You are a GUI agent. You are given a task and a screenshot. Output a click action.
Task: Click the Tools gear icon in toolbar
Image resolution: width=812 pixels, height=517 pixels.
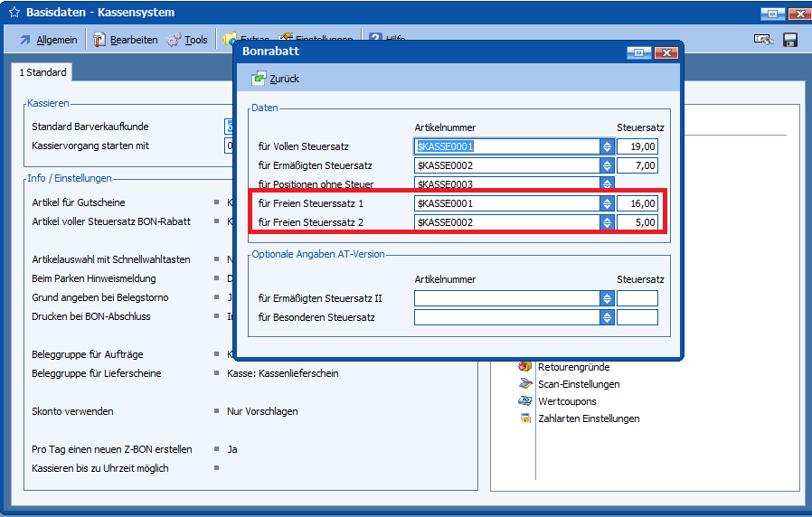click(175, 40)
